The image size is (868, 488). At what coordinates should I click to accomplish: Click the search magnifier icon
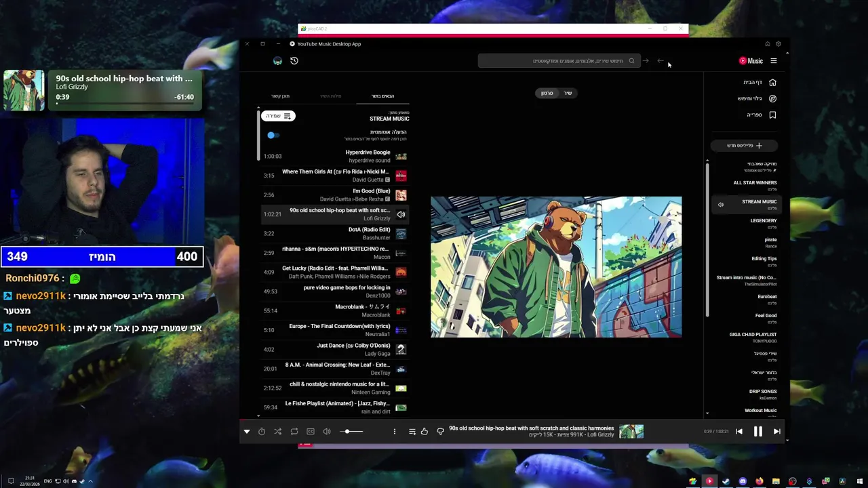point(631,61)
